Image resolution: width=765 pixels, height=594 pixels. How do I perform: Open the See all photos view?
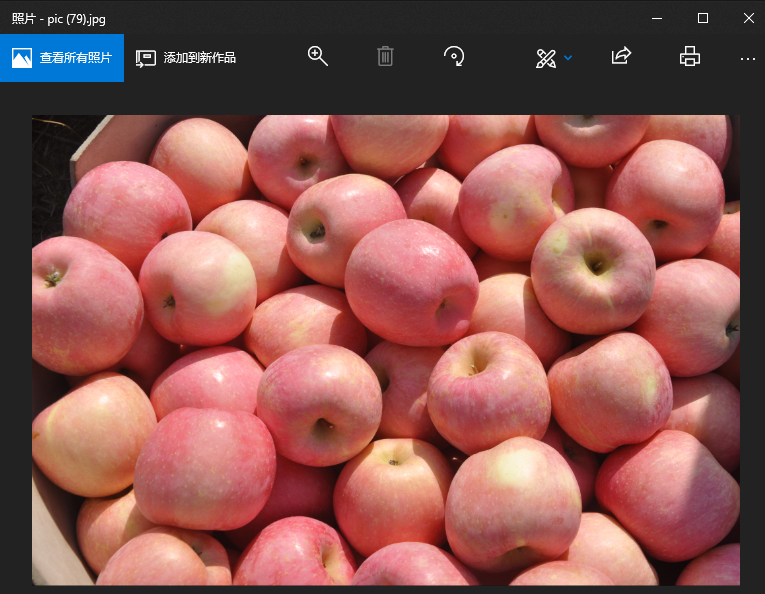tap(62, 58)
